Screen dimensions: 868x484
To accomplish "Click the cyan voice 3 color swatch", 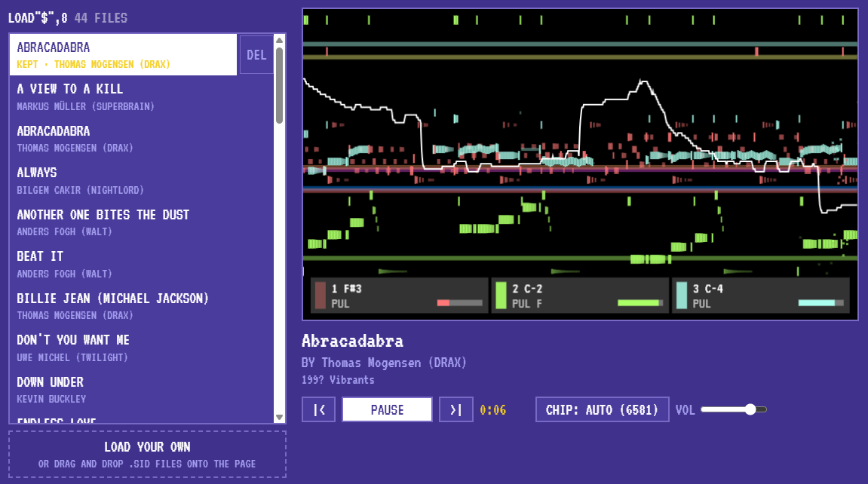I will (x=682, y=296).
